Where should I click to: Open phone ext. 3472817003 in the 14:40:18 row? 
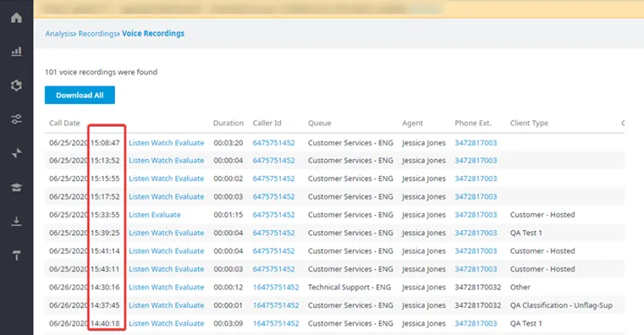(x=476, y=323)
